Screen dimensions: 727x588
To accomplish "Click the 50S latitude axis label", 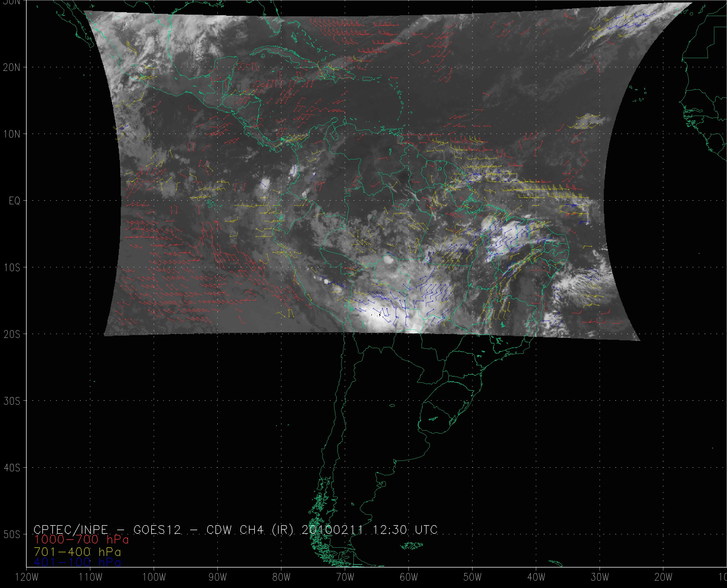I will (x=12, y=535).
